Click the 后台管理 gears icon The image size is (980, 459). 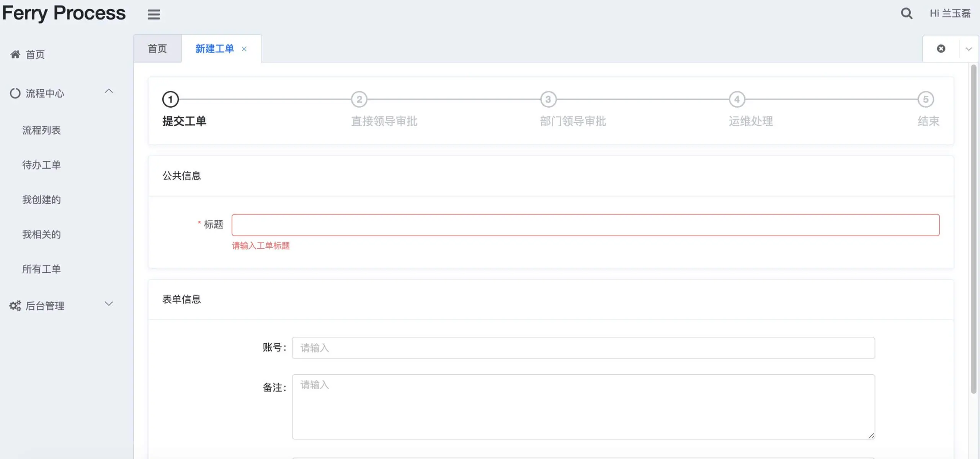[15, 306]
